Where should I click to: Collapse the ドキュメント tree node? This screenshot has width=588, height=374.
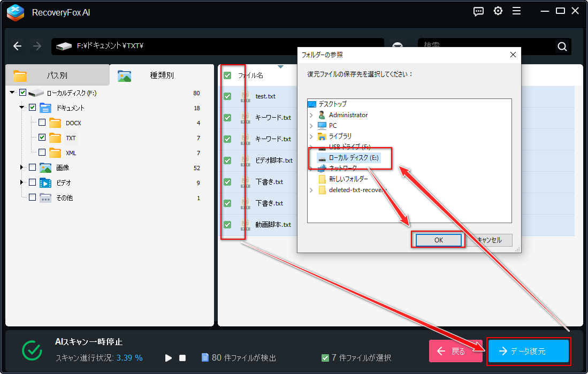pyautogui.click(x=22, y=108)
